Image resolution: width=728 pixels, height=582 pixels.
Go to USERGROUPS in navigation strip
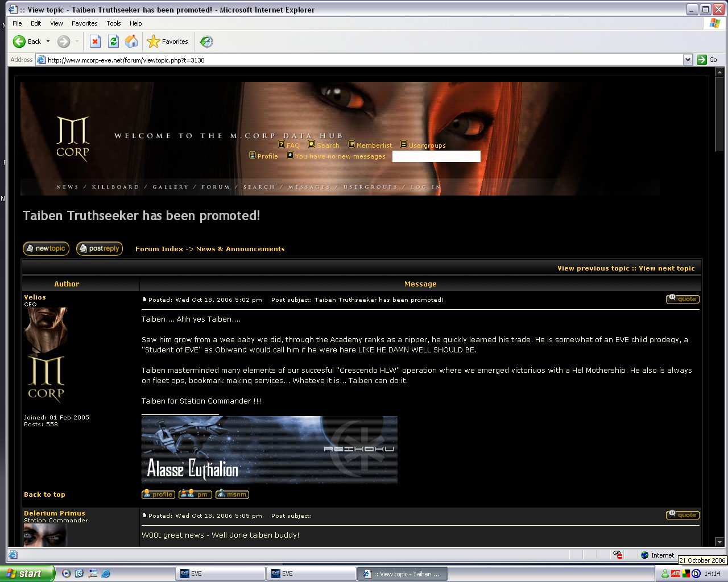pos(370,187)
